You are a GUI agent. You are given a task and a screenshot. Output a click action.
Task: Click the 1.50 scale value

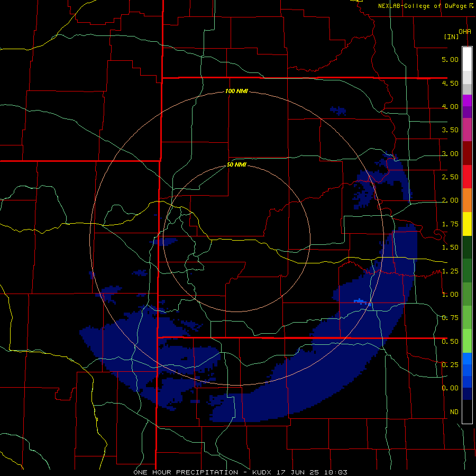[x=450, y=248]
